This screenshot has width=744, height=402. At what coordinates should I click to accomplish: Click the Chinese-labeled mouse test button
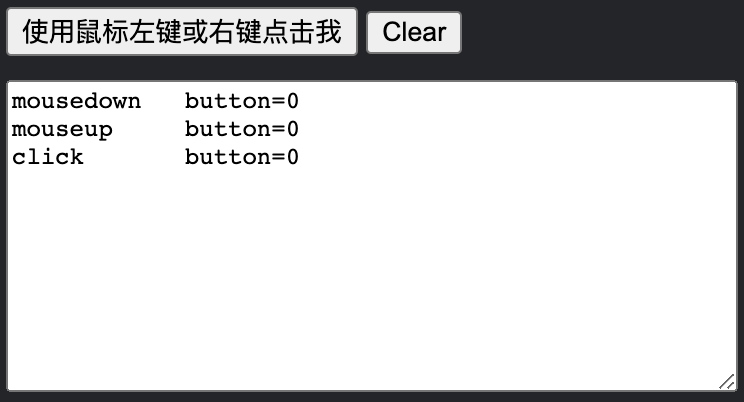click(x=182, y=32)
